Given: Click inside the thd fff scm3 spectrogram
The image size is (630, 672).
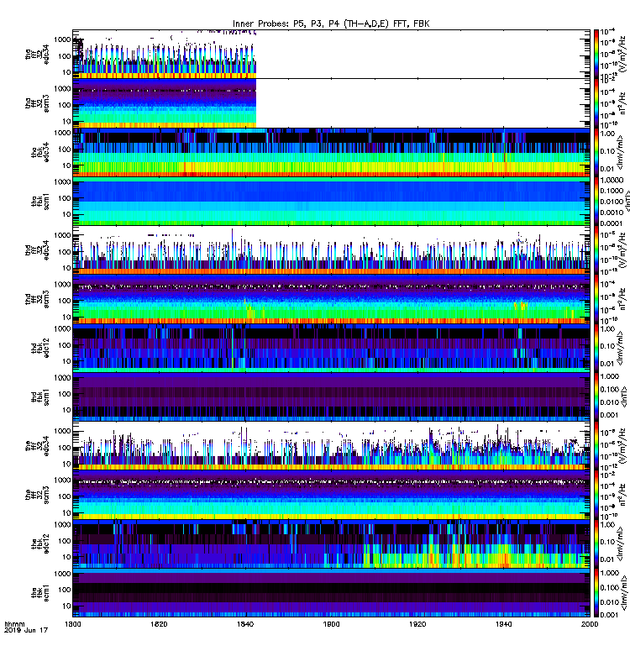Looking at the screenshot, I should pyautogui.click(x=331, y=299).
